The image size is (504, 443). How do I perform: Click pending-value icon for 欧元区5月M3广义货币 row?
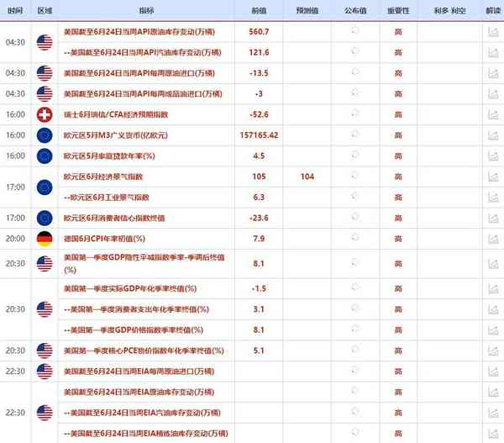click(354, 134)
